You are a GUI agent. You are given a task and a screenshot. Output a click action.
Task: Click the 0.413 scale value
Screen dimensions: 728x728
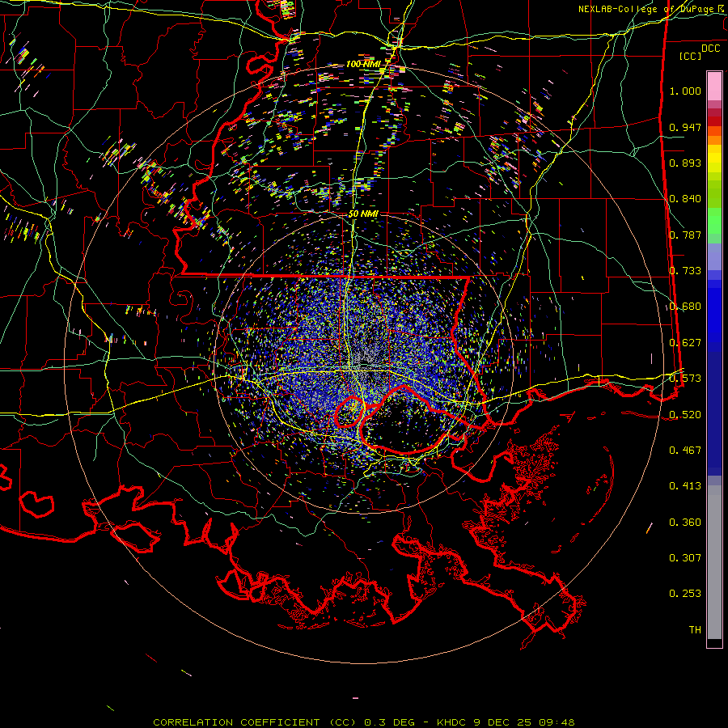click(x=685, y=486)
